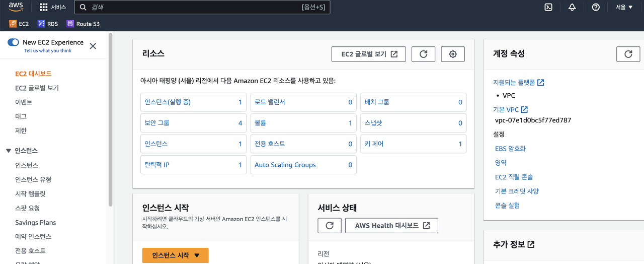Open the 서울 region dropdown
The height and width of the screenshot is (264, 644).
(624, 7)
